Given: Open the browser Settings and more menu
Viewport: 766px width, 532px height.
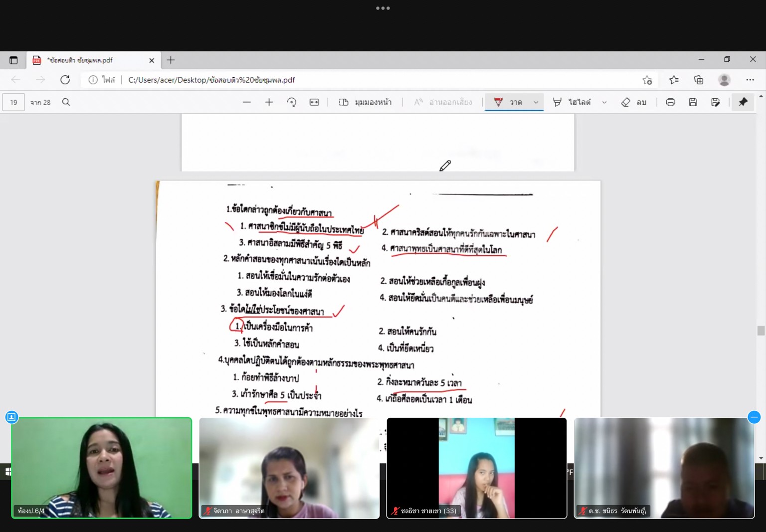Looking at the screenshot, I should (x=750, y=80).
